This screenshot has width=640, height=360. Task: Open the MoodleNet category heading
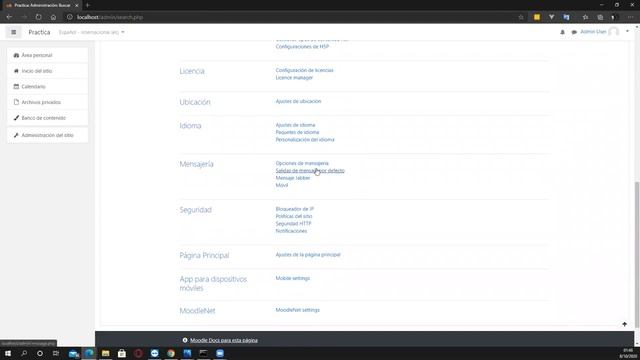click(x=197, y=311)
